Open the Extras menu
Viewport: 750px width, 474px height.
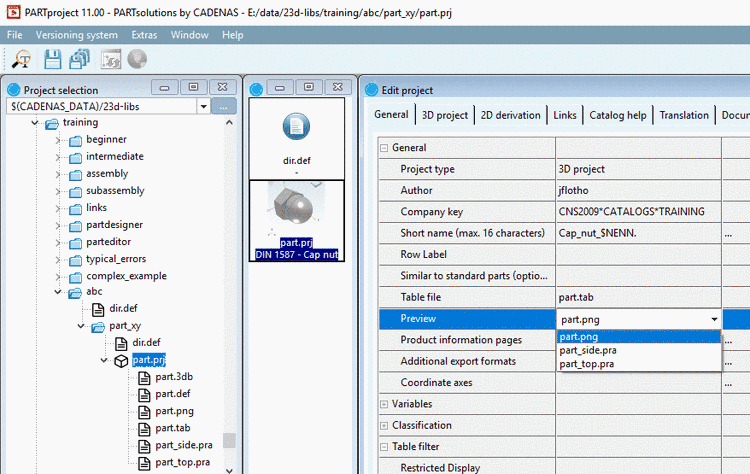click(144, 35)
